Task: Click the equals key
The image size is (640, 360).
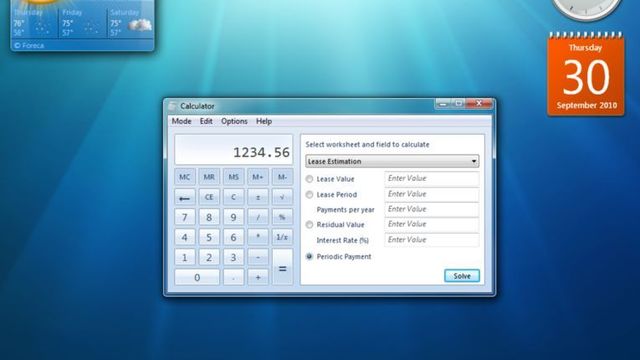Action: (x=282, y=267)
